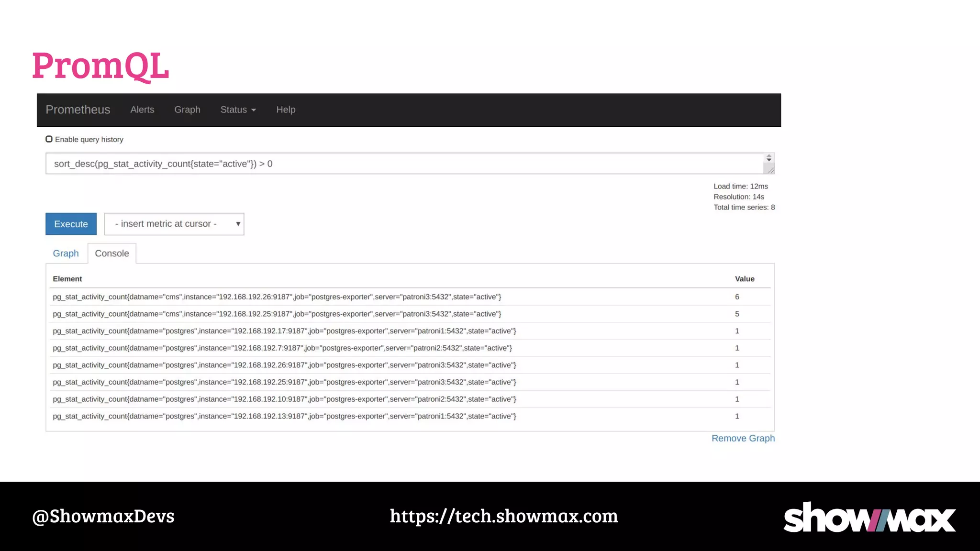Click Remove Graph link
The image size is (980, 551).
[x=743, y=438]
